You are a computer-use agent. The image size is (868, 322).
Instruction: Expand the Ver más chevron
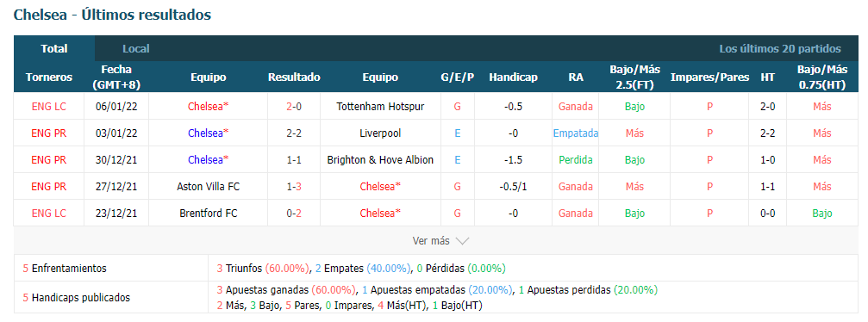(x=462, y=241)
